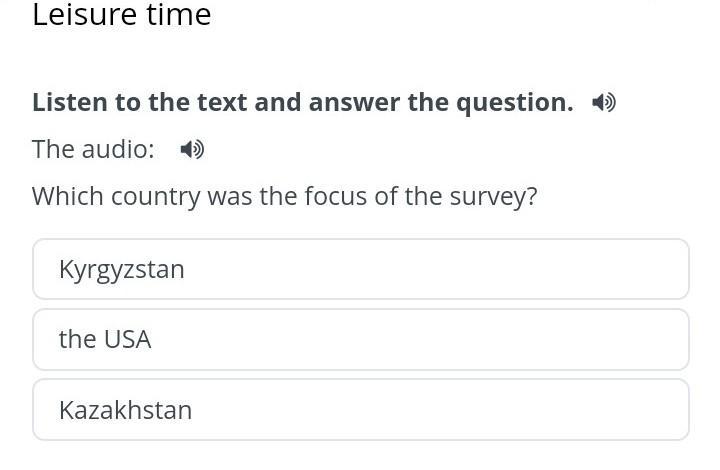Click the "Listen to the text" instruction
Screen dimensions: 720x470
click(x=302, y=102)
